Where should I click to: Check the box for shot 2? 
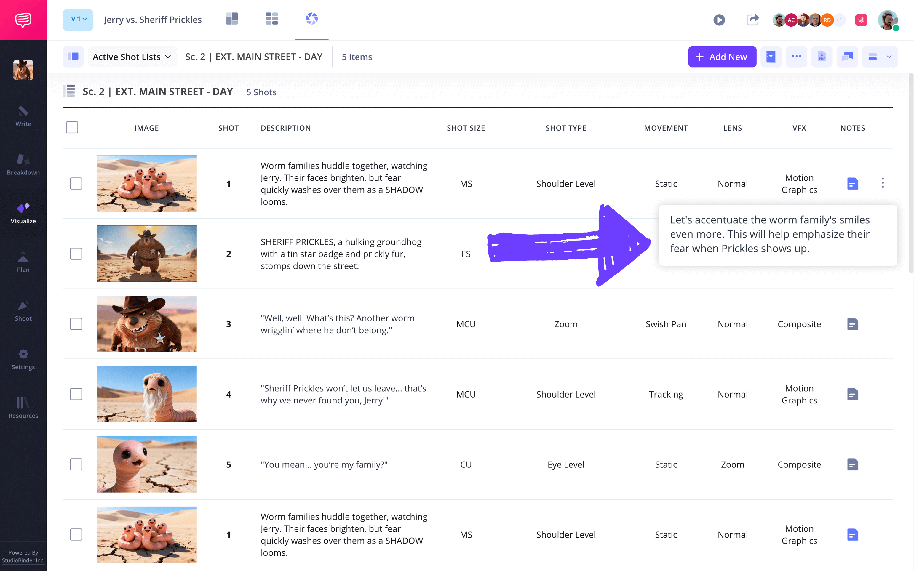coord(76,254)
